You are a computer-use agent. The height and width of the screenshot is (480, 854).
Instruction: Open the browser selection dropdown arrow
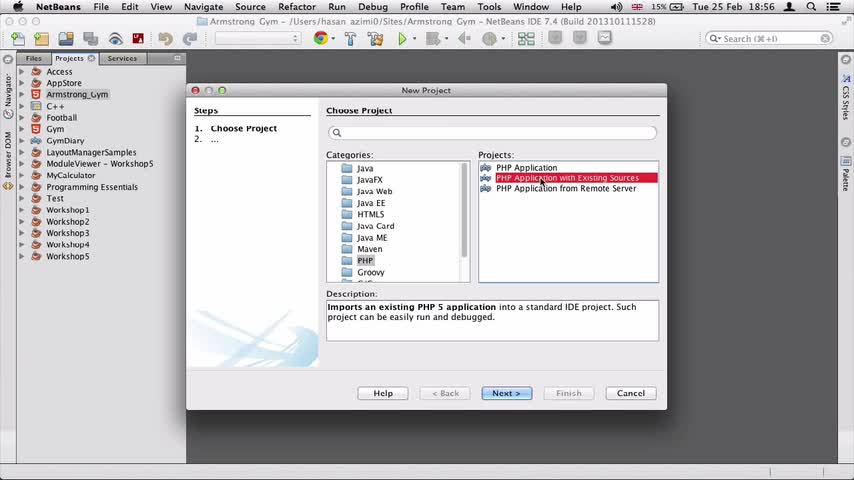(333, 39)
